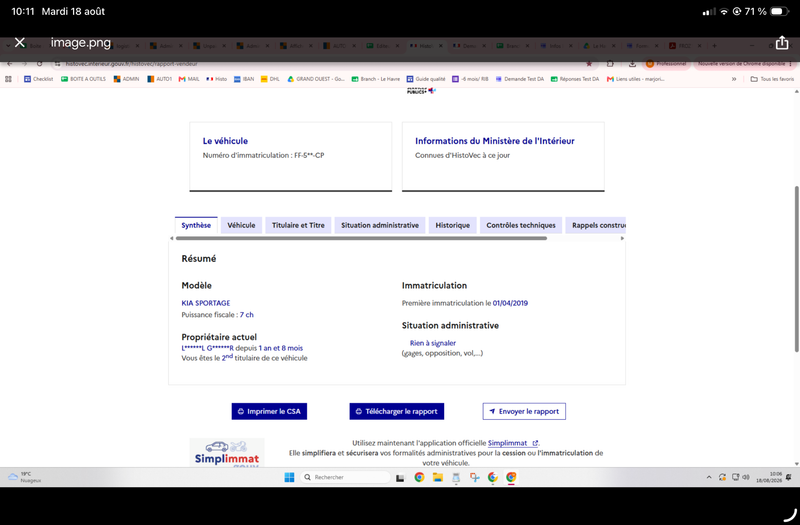The height and width of the screenshot is (525, 800).
Task: Click the Imprimer le CSA button
Action: pos(269,411)
